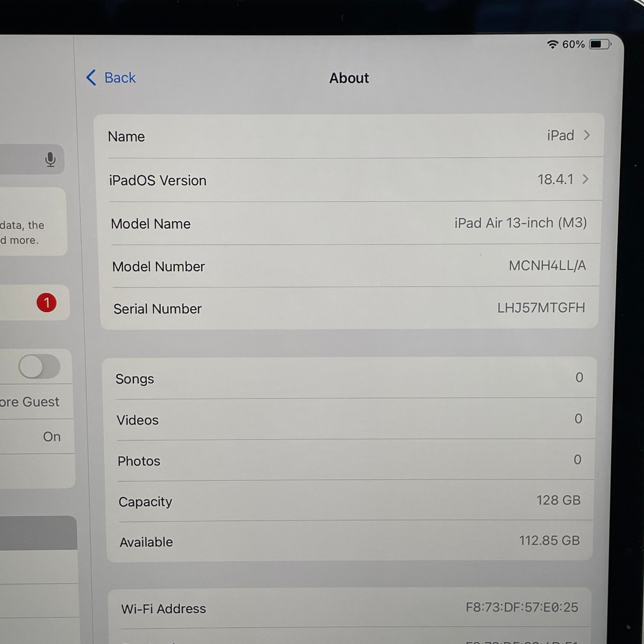Image resolution: width=644 pixels, height=644 pixels.
Task: Open the sidebar item set to On
Action: tap(37, 436)
